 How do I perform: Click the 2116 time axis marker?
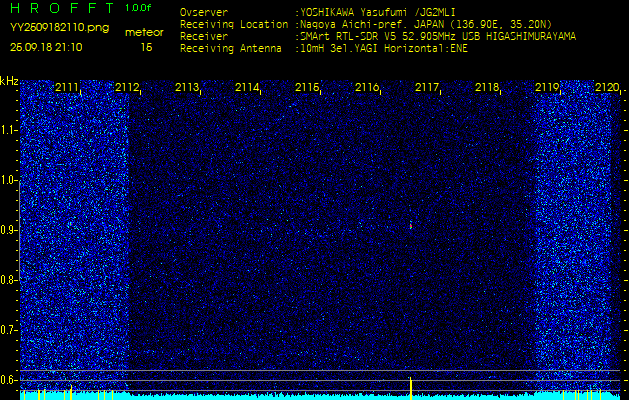pos(367,87)
